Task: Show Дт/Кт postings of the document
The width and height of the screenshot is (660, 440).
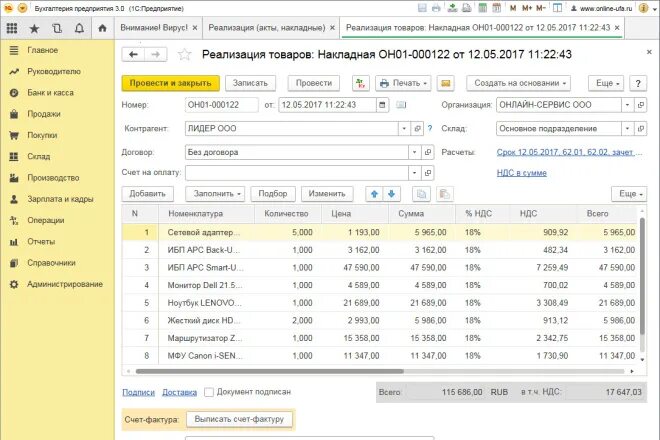Action: [361, 83]
